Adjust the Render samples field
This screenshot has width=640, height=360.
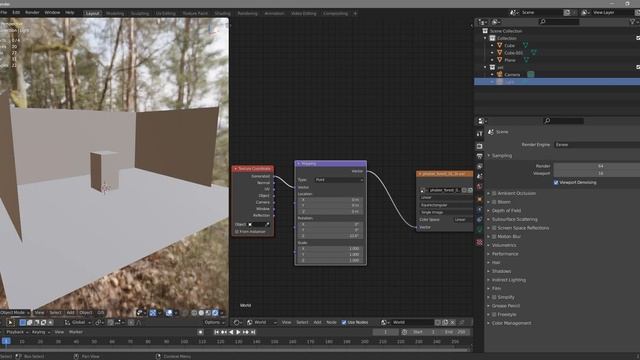[x=597, y=166]
